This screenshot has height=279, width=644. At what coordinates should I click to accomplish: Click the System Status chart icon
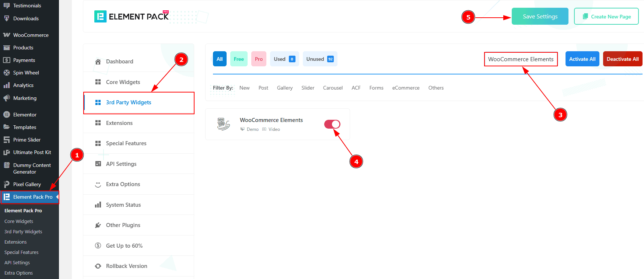coord(98,205)
